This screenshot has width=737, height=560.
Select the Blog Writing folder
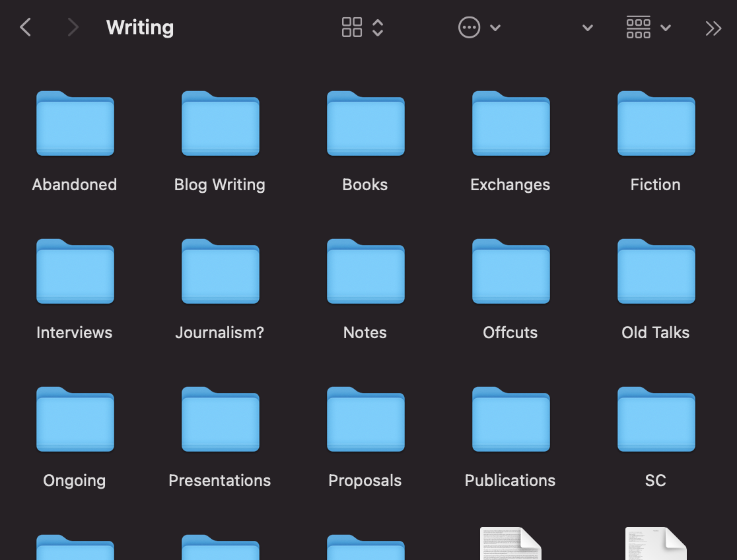(220, 124)
